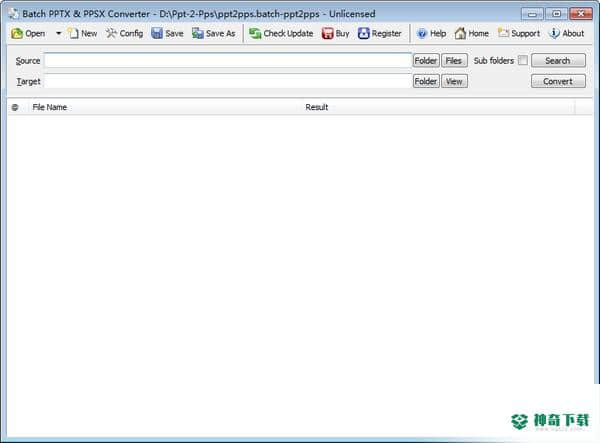Show the About information
The height and width of the screenshot is (443, 600).
(566, 34)
